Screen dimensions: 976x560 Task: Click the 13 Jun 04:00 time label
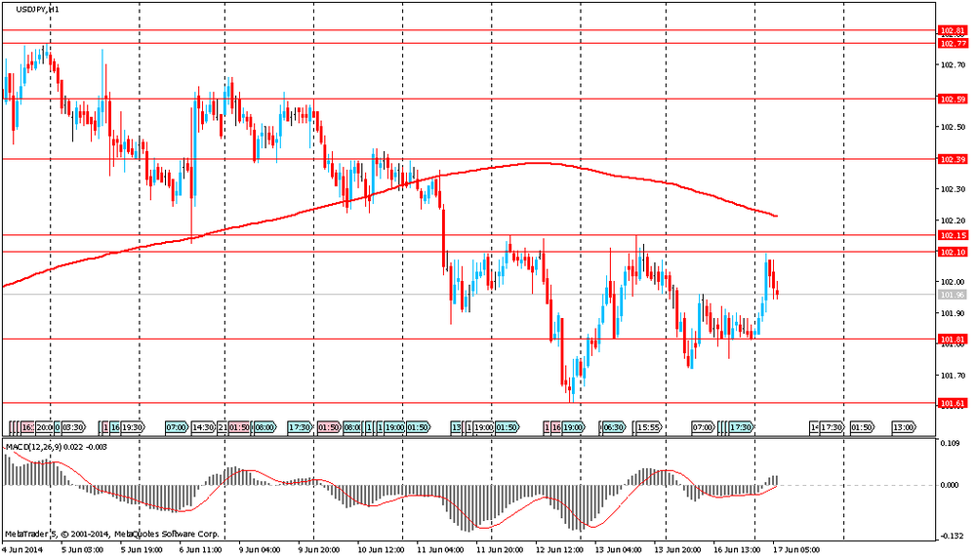click(618, 550)
